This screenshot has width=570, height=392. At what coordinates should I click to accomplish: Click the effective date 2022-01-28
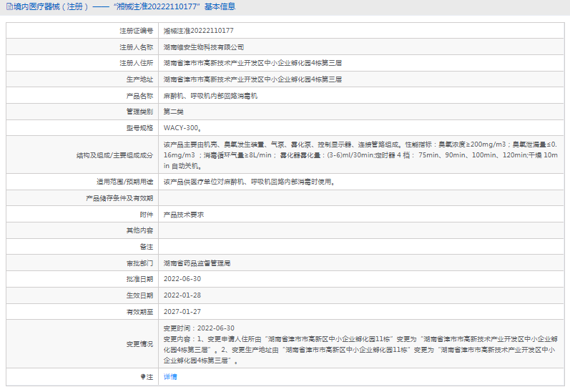coord(182,295)
